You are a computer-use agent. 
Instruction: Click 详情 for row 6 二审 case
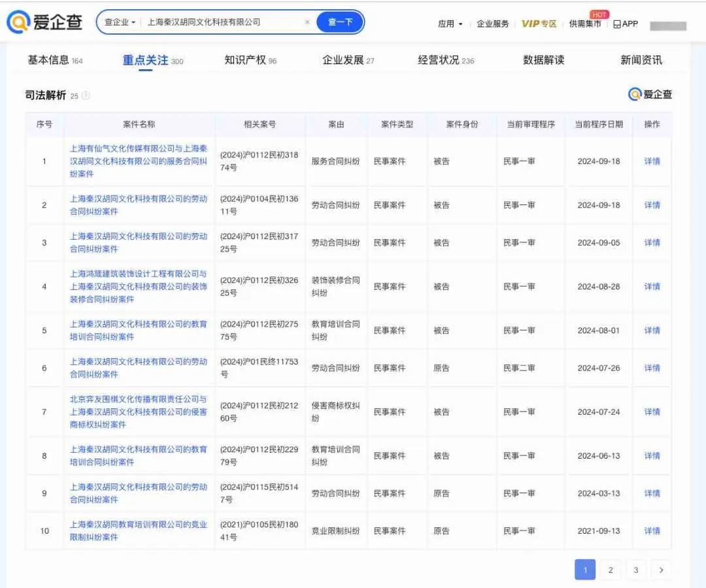(652, 368)
